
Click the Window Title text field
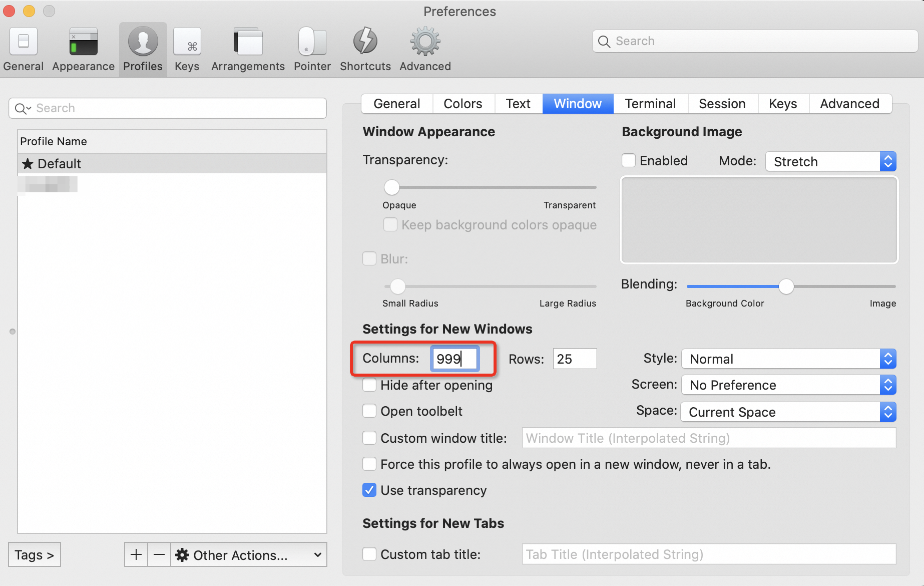(709, 438)
